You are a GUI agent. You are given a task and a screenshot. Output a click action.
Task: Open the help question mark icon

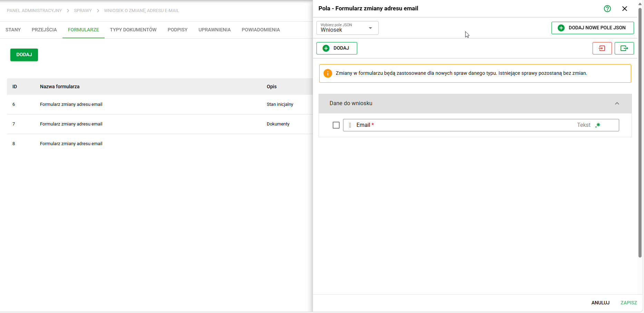pos(607,9)
